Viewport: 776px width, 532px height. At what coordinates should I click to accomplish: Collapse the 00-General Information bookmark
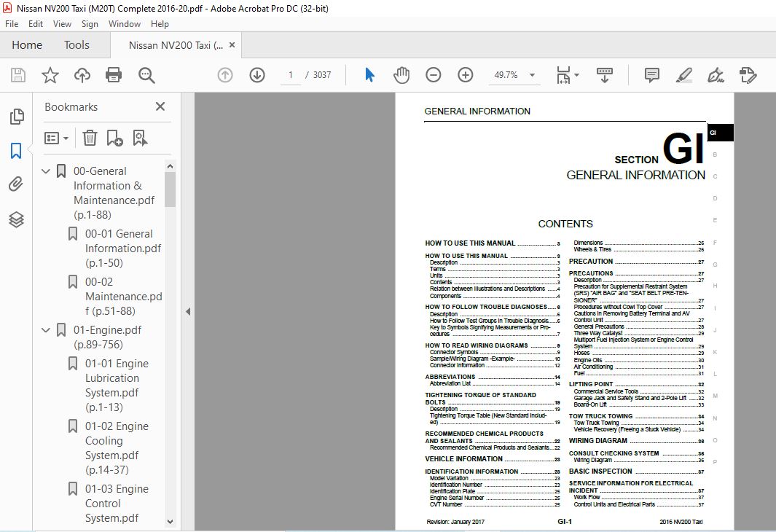point(46,171)
